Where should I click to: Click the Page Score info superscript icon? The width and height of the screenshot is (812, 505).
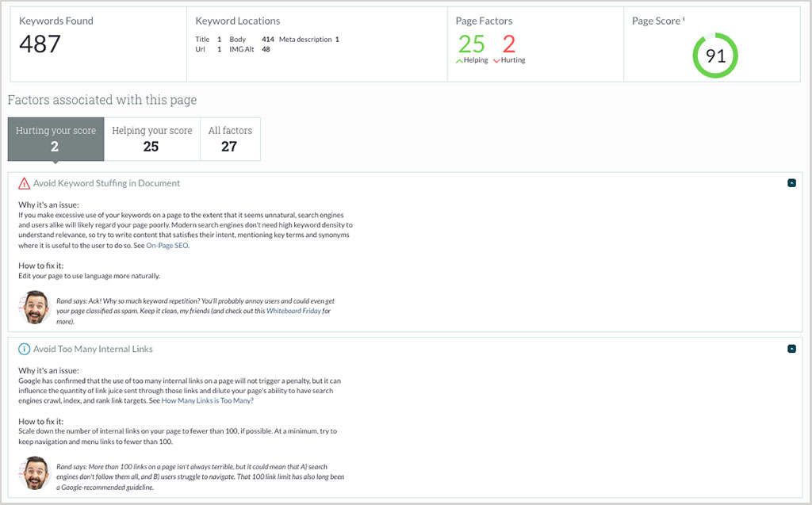point(684,19)
